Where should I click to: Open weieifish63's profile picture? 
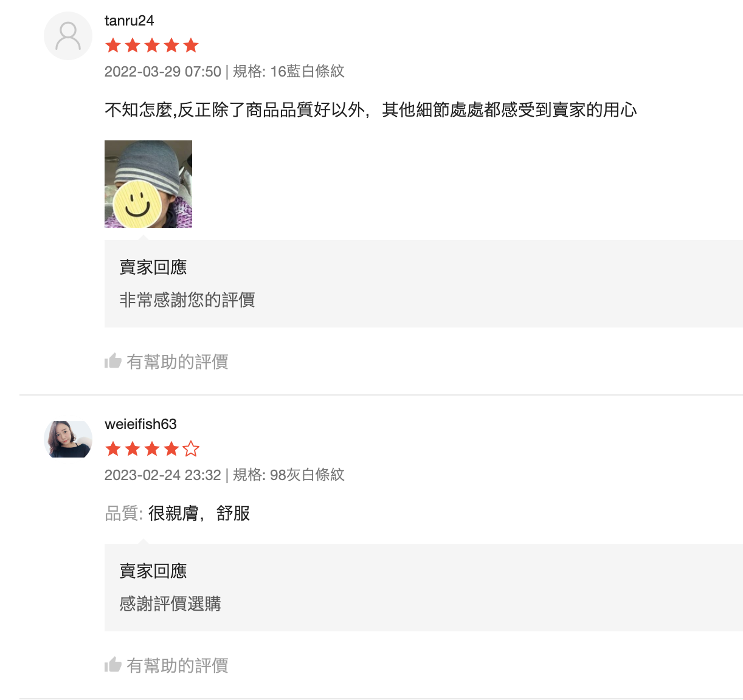tap(67, 439)
